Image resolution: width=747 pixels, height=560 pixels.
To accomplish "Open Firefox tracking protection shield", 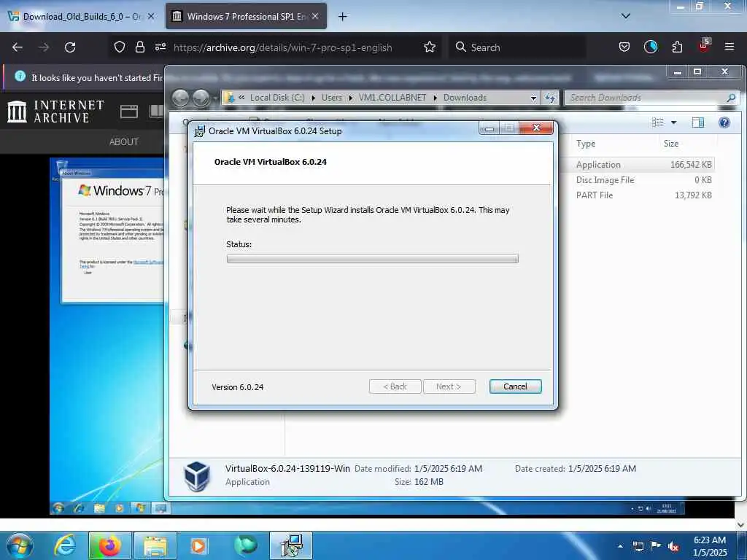I will tap(120, 47).
